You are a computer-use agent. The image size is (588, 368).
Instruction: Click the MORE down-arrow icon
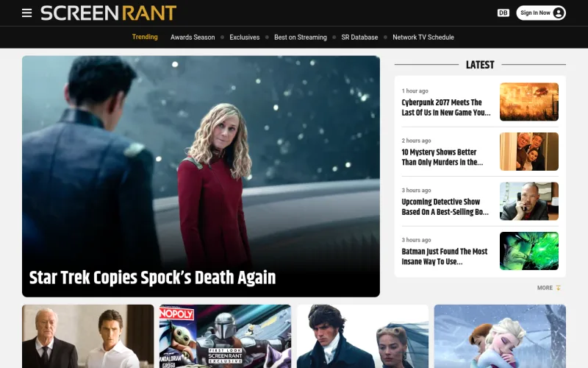pos(558,288)
